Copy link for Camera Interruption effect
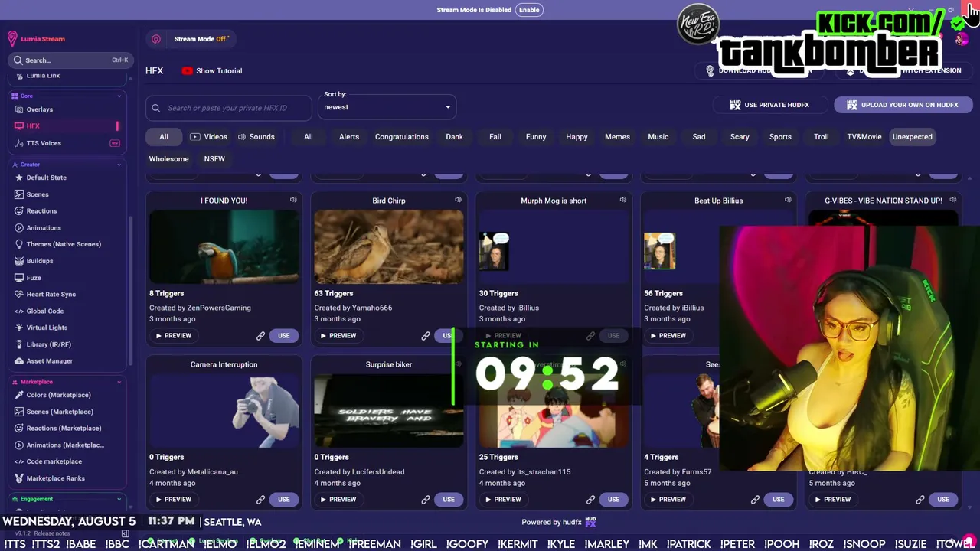 [260, 500]
